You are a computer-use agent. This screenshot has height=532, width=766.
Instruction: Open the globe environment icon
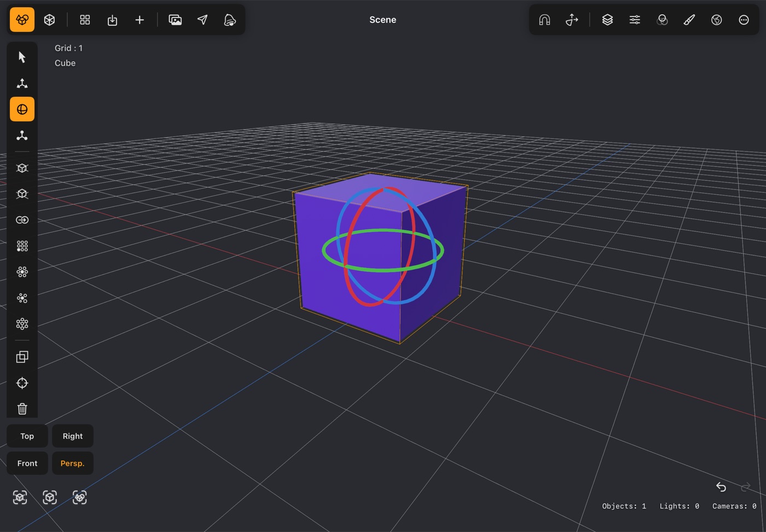click(717, 20)
